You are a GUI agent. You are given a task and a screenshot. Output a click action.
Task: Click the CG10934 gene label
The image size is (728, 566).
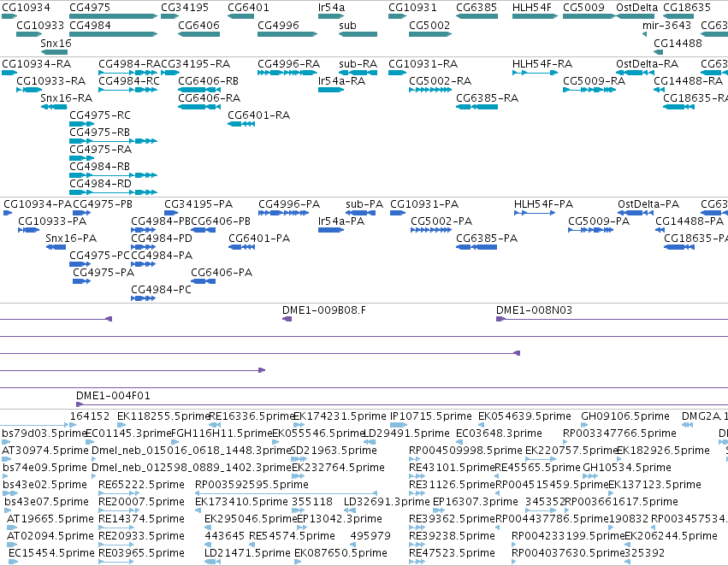(x=26, y=8)
